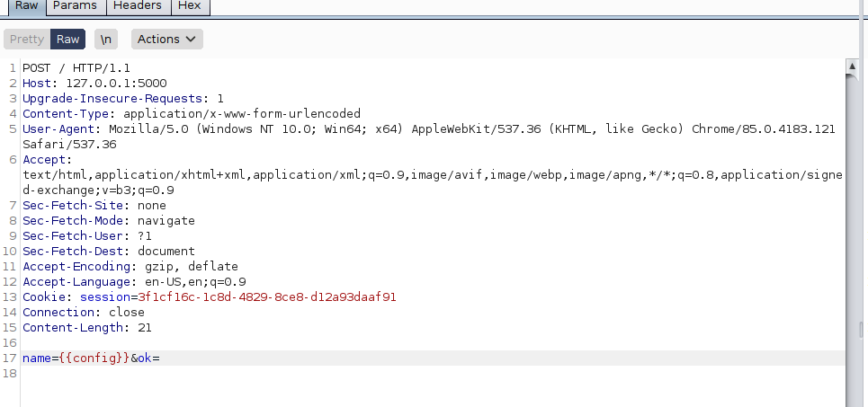The image size is (868, 407).
Task: Click the Cookie header name
Action: [44, 297]
